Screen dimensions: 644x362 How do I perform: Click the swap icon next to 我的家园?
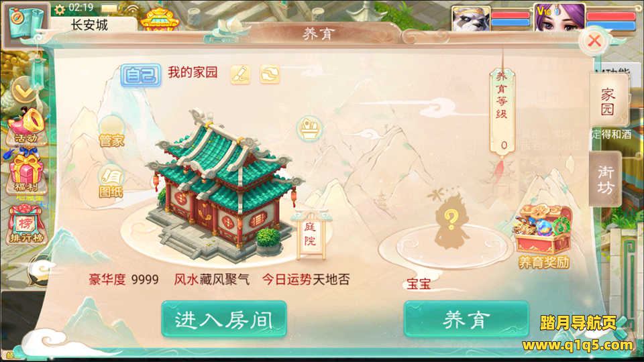(x=270, y=74)
